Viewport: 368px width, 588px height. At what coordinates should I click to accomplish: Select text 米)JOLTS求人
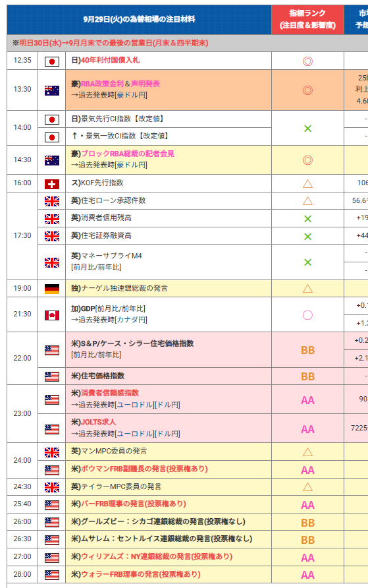[x=93, y=422]
